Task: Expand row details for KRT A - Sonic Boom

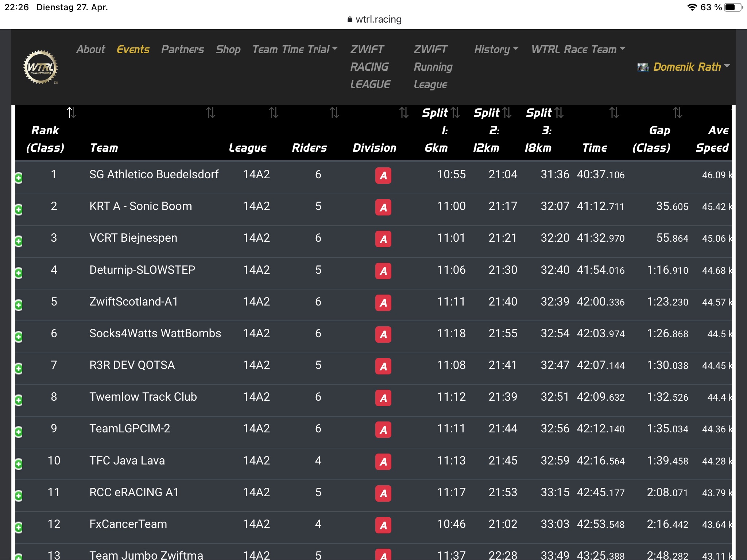Action: pos(19,210)
